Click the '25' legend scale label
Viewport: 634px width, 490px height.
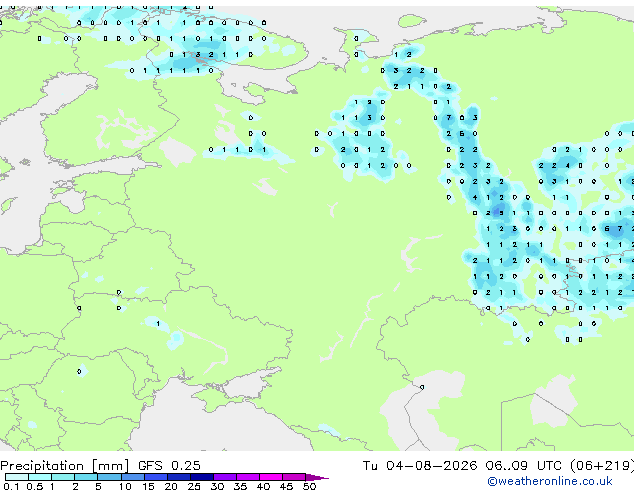[194, 486]
